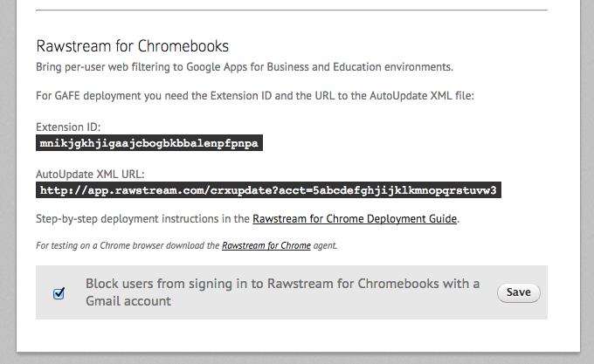Select the AutoUpdate XML URL code box
594x364 pixels.
[x=268, y=190]
